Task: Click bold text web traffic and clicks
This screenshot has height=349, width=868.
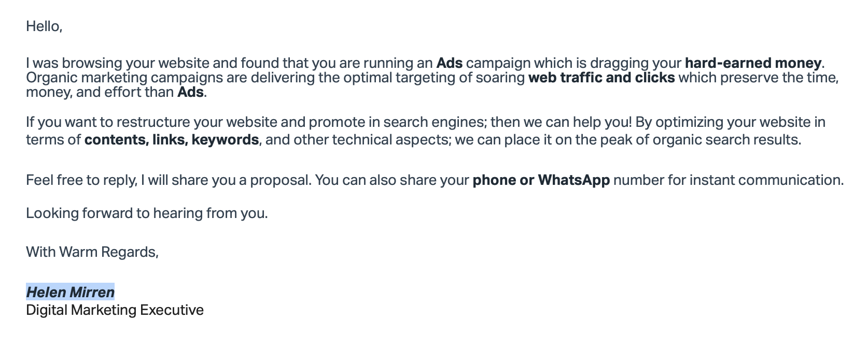Action: (601, 78)
